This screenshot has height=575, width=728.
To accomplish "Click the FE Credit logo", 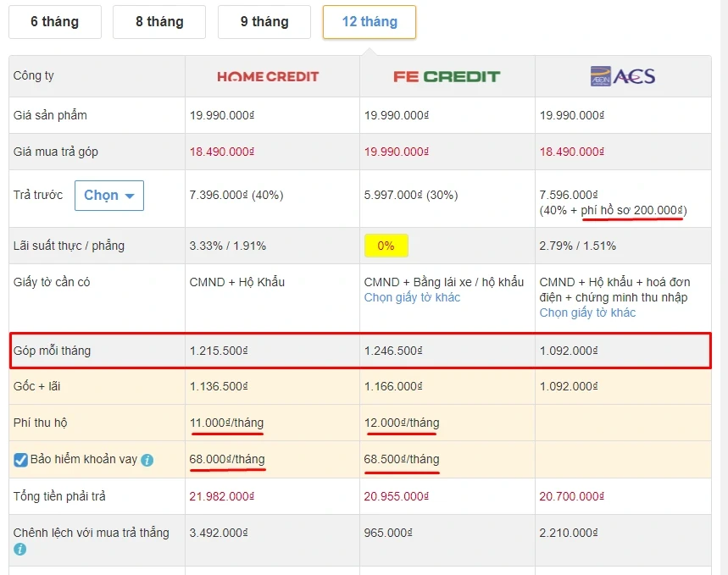I will click(x=447, y=76).
